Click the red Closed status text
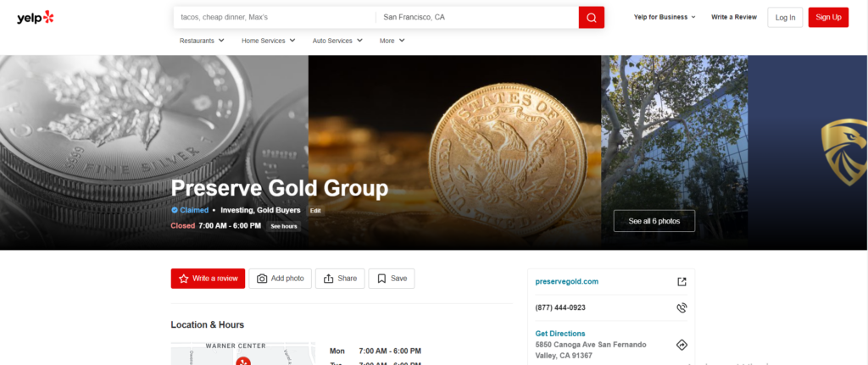The width and height of the screenshot is (868, 365). 183,225
